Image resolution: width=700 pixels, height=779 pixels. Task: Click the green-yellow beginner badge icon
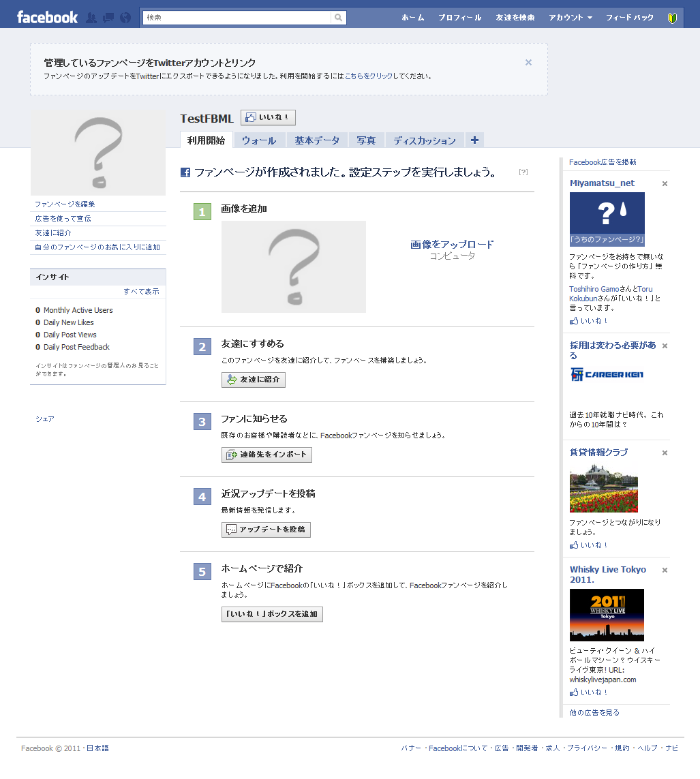(x=672, y=18)
